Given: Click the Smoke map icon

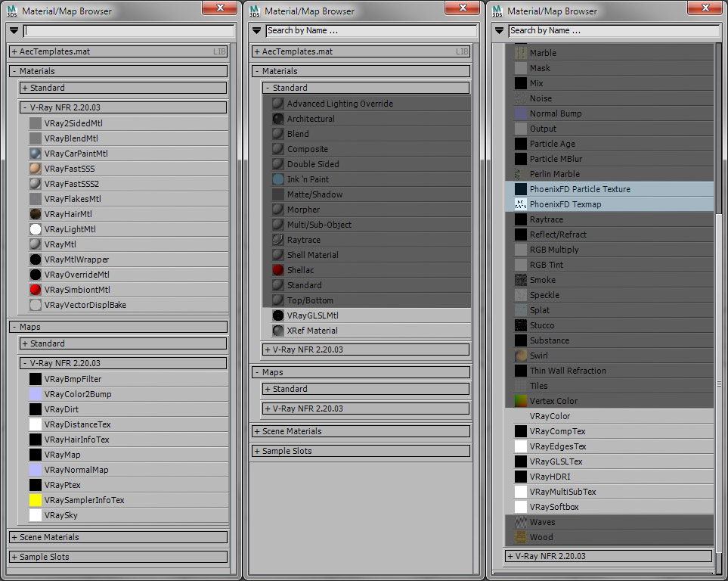Looking at the screenshot, I should [x=520, y=279].
